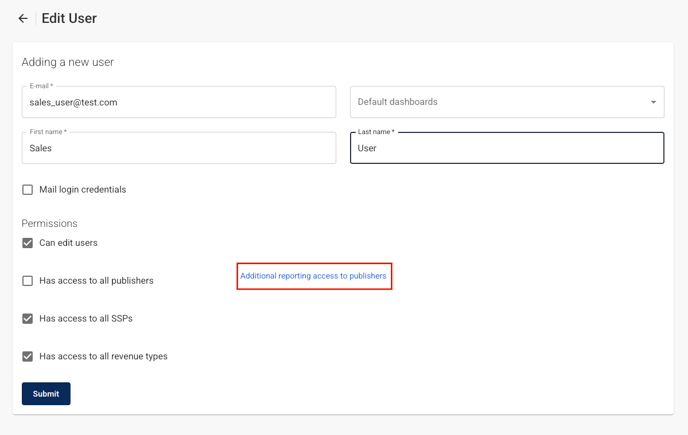Click the First name field
Viewport: 688px width, 435px height.
[179, 148]
